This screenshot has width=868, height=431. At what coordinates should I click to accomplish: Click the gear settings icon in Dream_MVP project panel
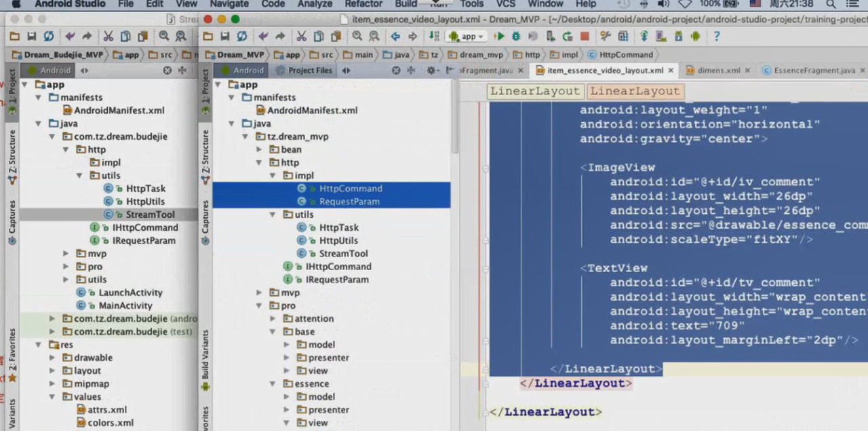(x=431, y=71)
